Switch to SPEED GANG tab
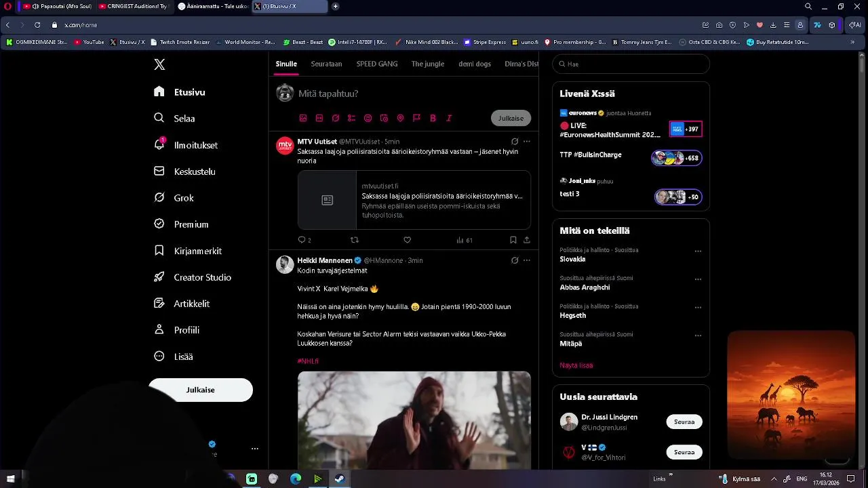This screenshot has height=488, width=868. [377, 64]
